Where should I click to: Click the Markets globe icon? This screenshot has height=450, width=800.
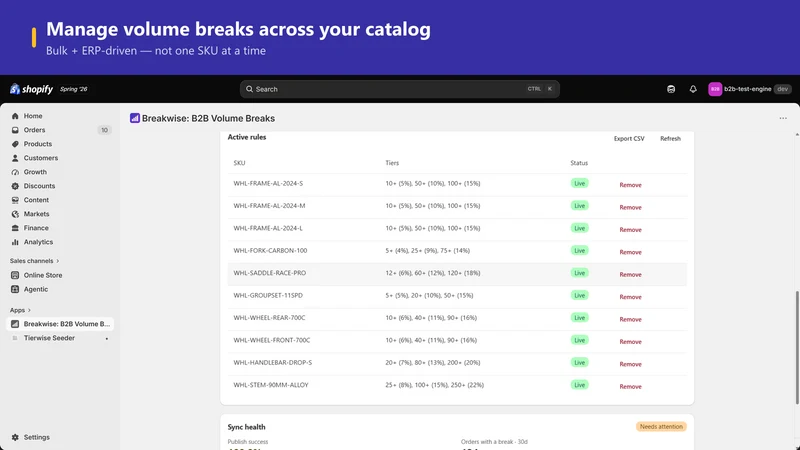click(x=15, y=214)
